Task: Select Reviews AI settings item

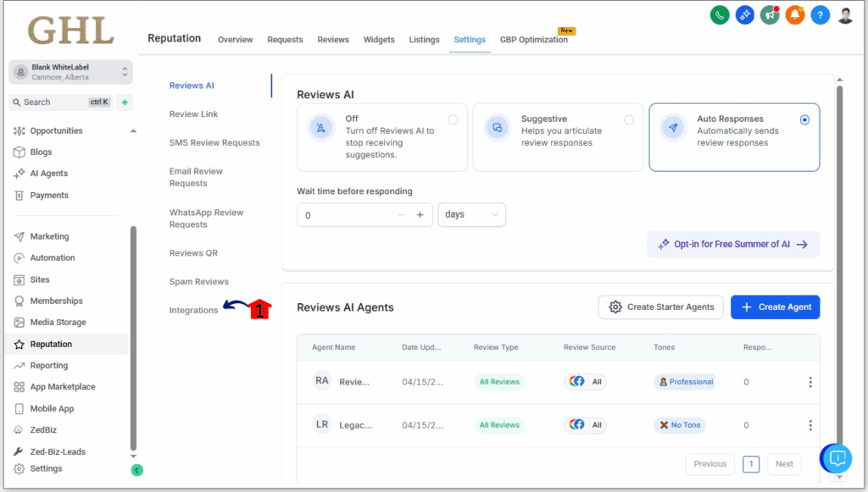Action: pos(192,86)
